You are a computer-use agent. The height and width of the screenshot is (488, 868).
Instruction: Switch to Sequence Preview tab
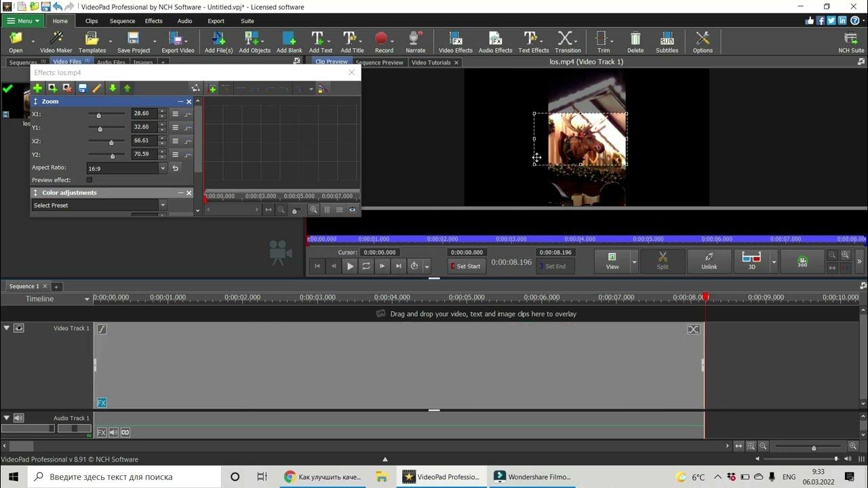coord(379,62)
